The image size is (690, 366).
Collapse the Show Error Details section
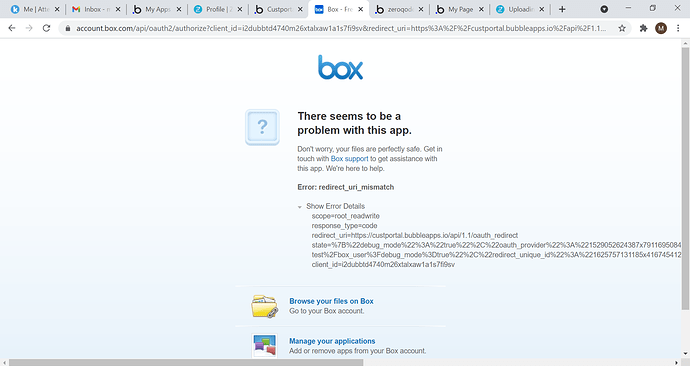pyautogui.click(x=331, y=206)
